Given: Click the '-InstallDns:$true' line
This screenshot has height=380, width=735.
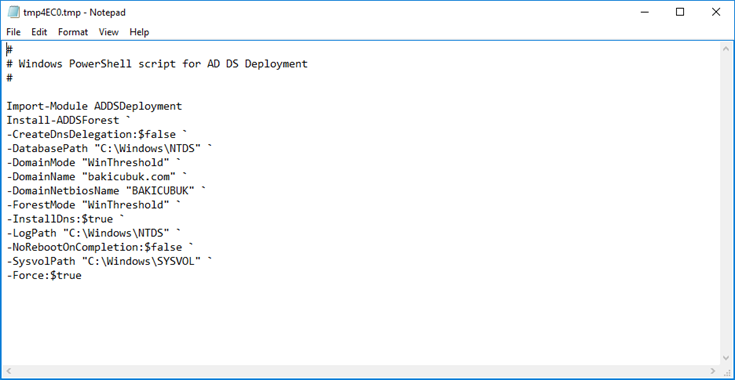Looking at the screenshot, I should (66, 219).
